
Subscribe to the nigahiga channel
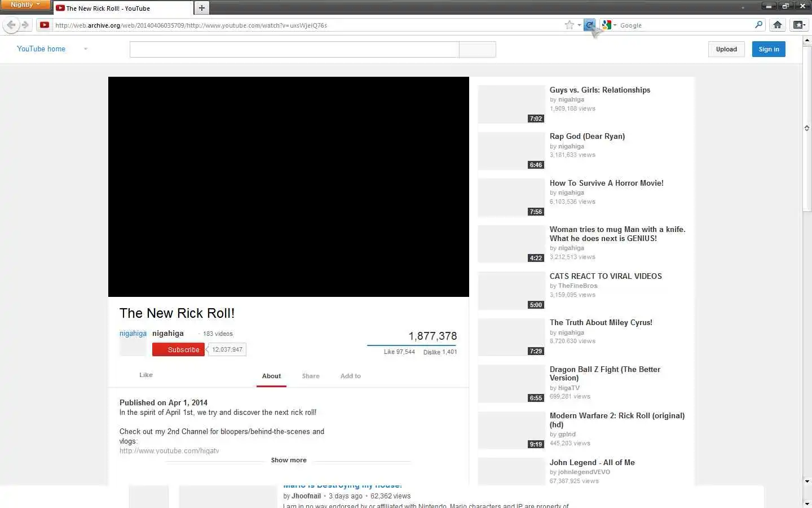(178, 349)
